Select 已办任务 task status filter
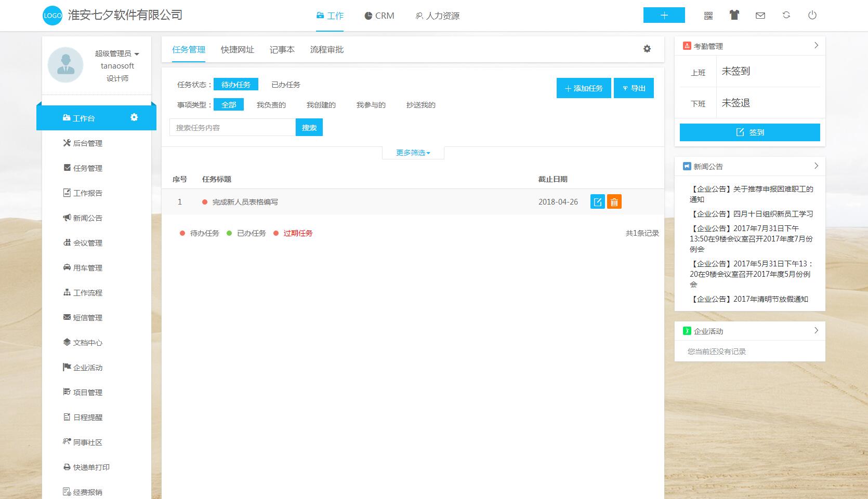868x499 pixels. click(286, 85)
